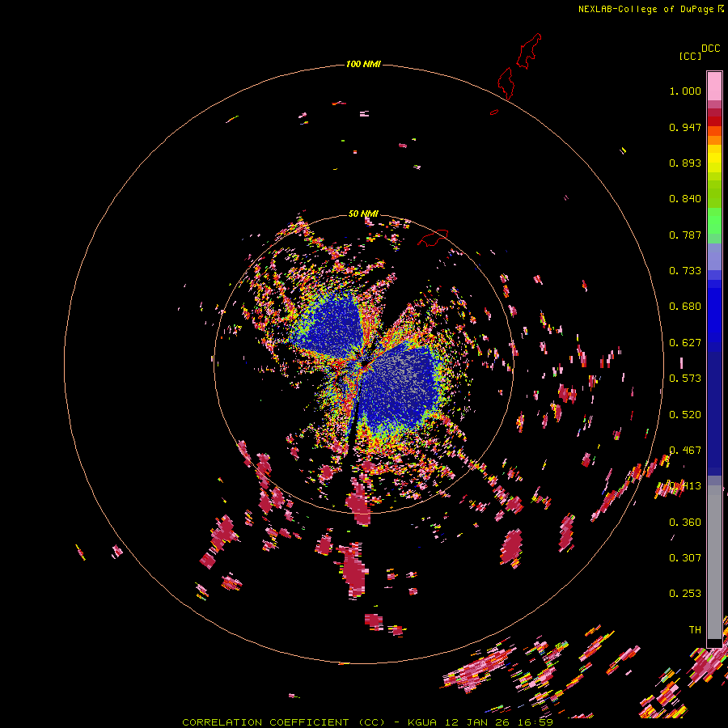The height and width of the screenshot is (728, 728).
Task: Select the 0.307 scale value
Action: click(685, 558)
